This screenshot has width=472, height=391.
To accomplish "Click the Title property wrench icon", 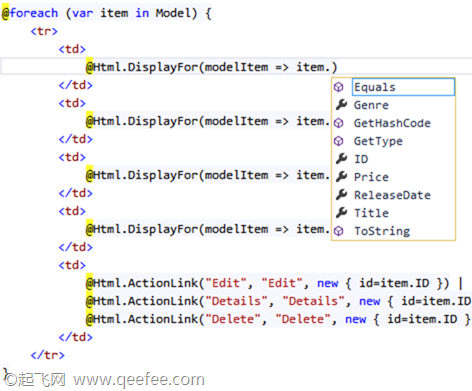I will (x=341, y=213).
